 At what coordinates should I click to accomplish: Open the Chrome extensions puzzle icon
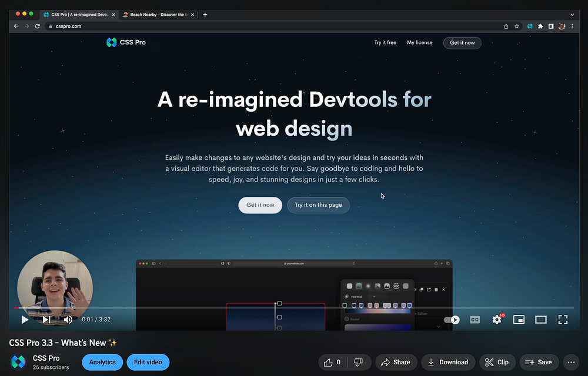click(x=540, y=26)
